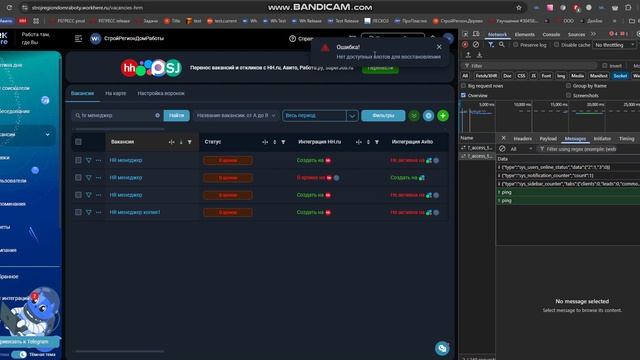Click the green double-chevron expand icon

[x=414, y=116]
